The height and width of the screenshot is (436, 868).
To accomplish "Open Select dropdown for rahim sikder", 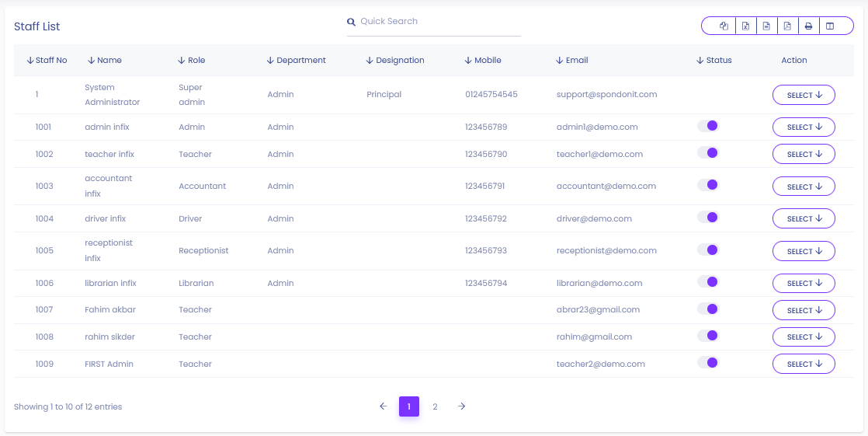I will tap(804, 337).
